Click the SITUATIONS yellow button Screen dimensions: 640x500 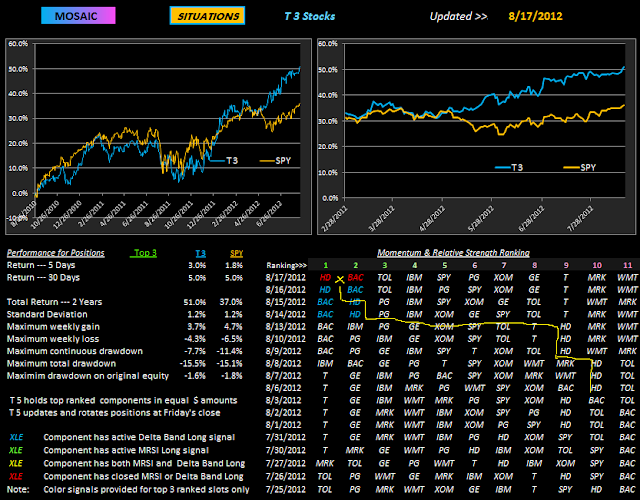[x=207, y=16]
